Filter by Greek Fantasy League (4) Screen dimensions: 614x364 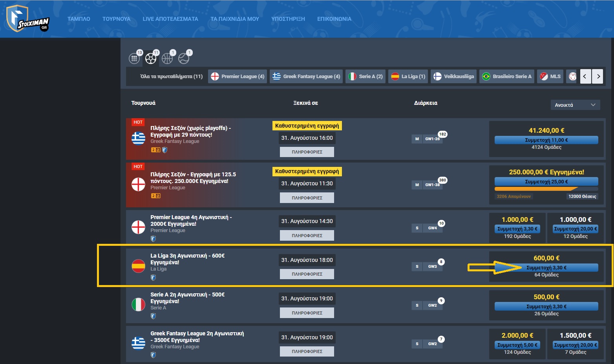pyautogui.click(x=306, y=77)
